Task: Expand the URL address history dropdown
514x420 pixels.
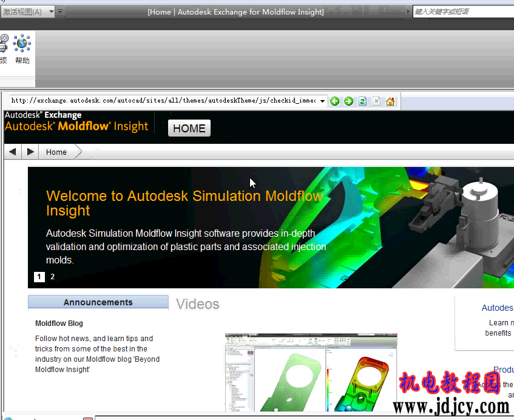Action: coord(323,101)
